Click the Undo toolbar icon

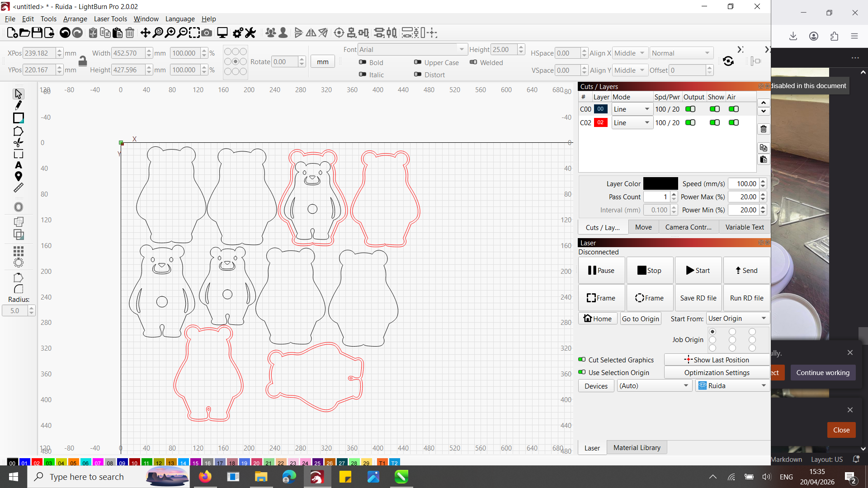pyautogui.click(x=65, y=33)
